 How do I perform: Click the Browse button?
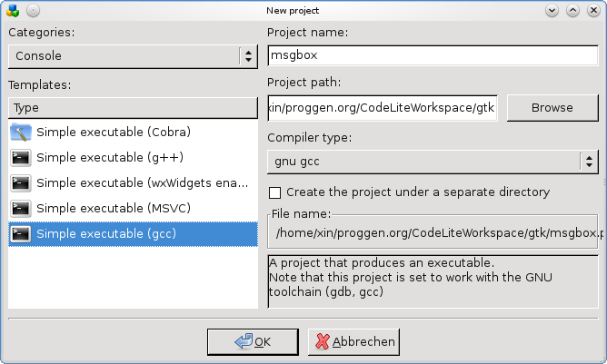552,108
